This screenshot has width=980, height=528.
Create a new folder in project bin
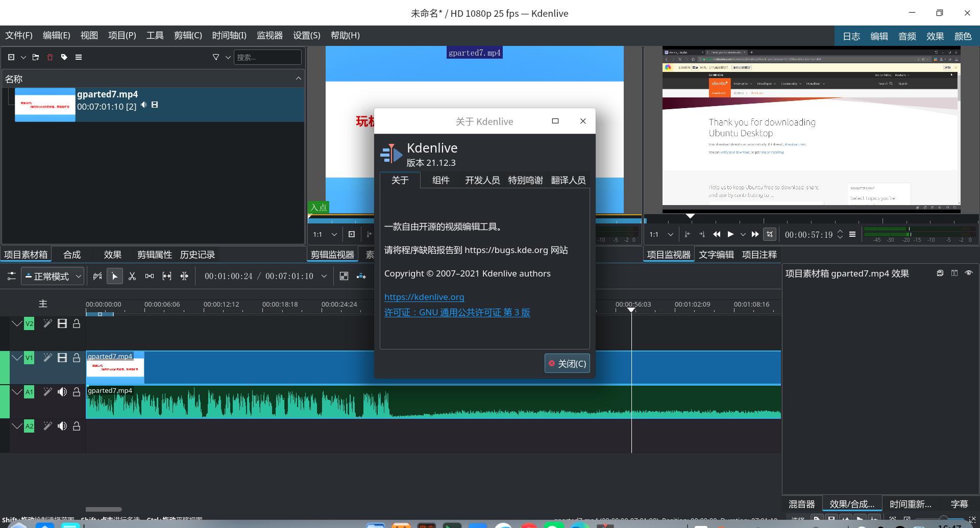tap(35, 57)
